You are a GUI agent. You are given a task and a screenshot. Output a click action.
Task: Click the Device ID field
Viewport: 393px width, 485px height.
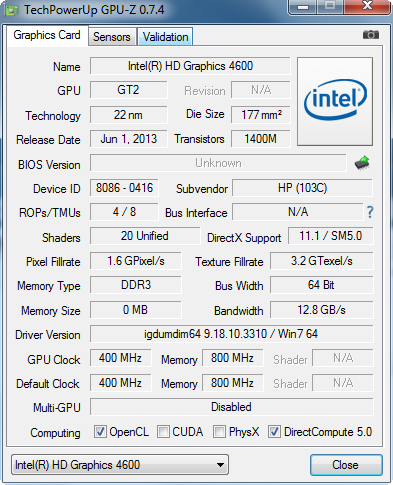pyautogui.click(x=124, y=188)
